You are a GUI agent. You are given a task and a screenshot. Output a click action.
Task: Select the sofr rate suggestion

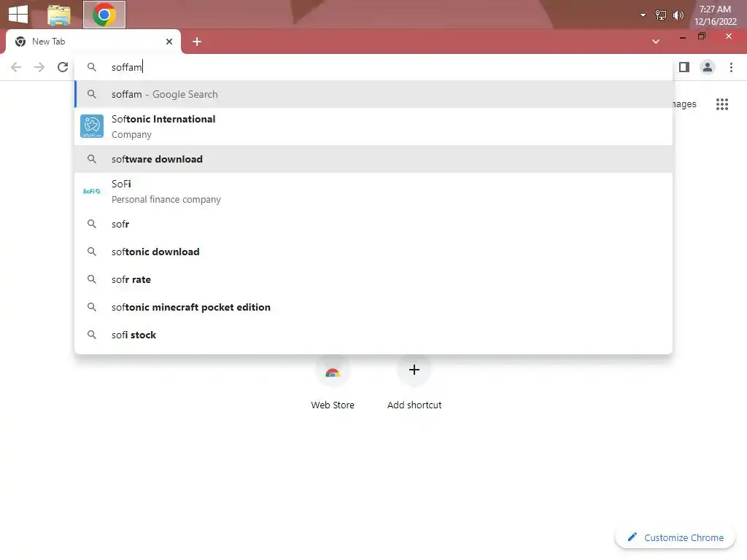[373, 279]
